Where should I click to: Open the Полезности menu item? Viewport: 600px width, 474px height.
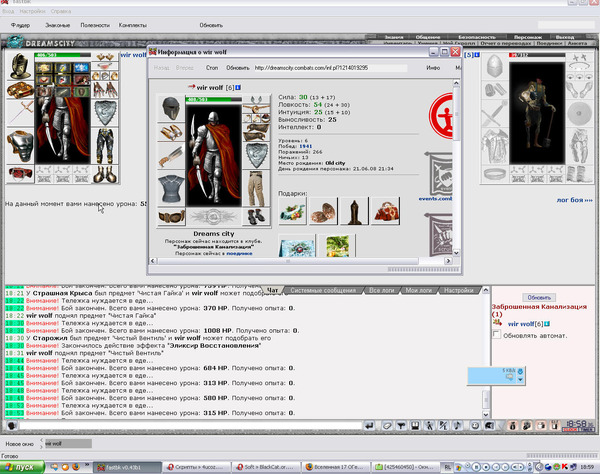tap(95, 25)
